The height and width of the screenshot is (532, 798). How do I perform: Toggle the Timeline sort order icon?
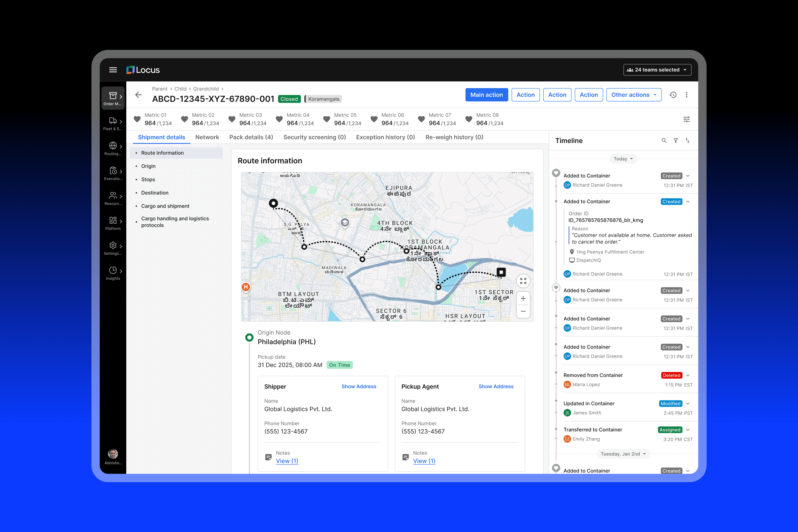click(687, 140)
